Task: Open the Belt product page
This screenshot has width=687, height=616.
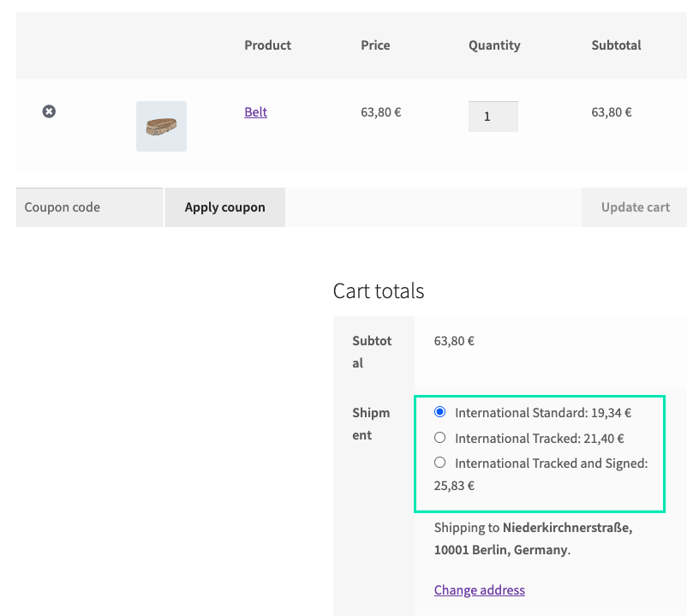Action: (255, 111)
